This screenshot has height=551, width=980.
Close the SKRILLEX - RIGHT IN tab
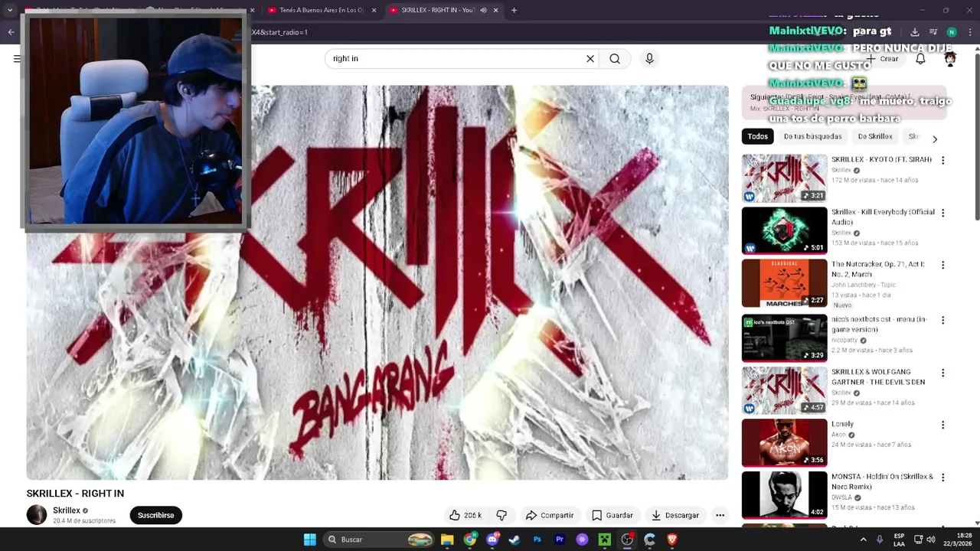(x=495, y=11)
